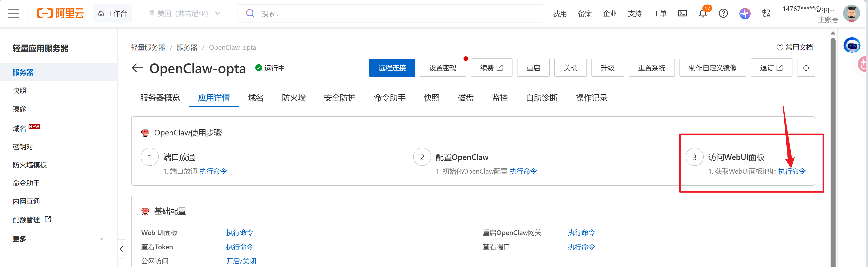
Task: Refresh the page with the refresh icon
Action: coord(806,67)
